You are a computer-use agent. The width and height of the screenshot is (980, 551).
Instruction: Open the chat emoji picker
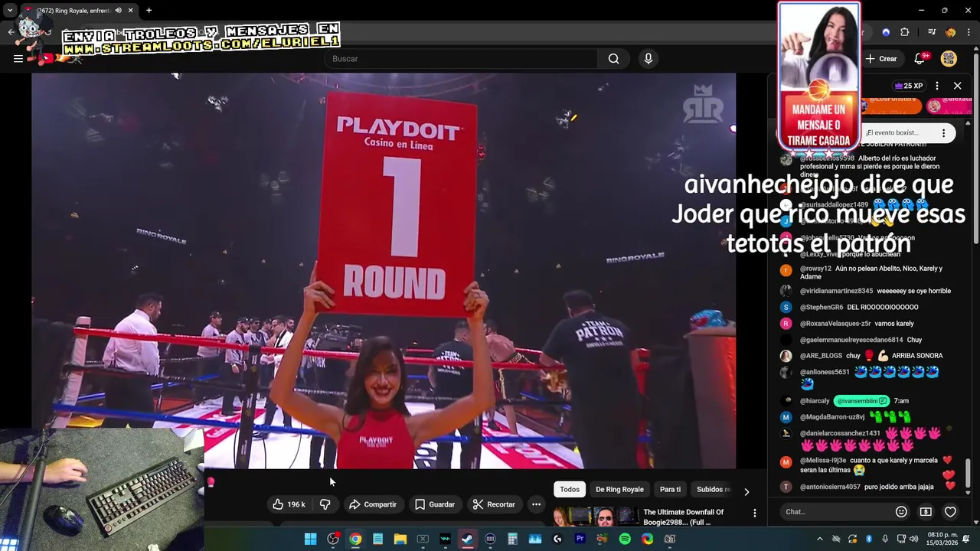click(901, 512)
